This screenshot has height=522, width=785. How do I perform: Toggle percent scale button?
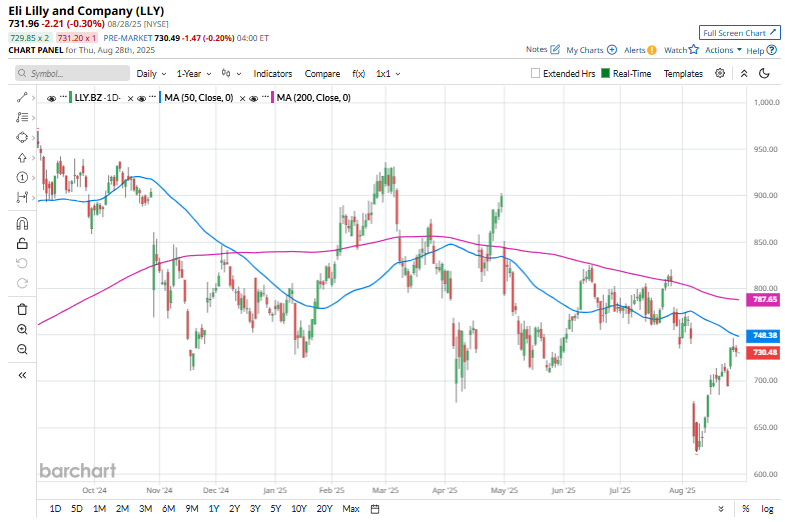(745, 509)
